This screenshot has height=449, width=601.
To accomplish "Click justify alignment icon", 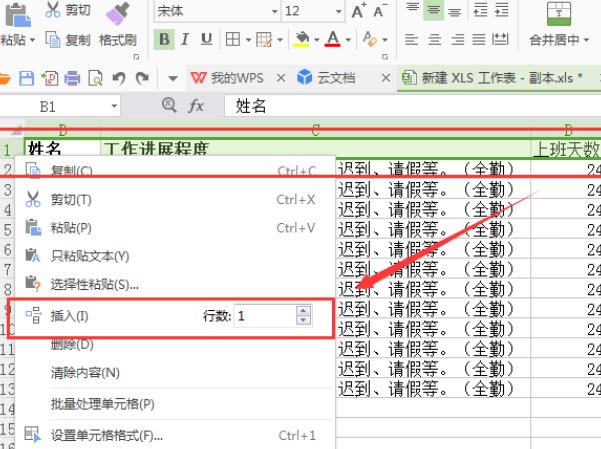I will (478, 39).
